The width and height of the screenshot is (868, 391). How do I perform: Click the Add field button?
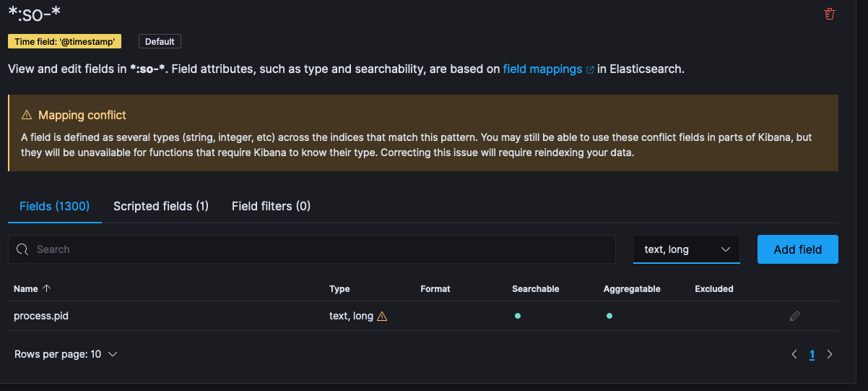798,249
